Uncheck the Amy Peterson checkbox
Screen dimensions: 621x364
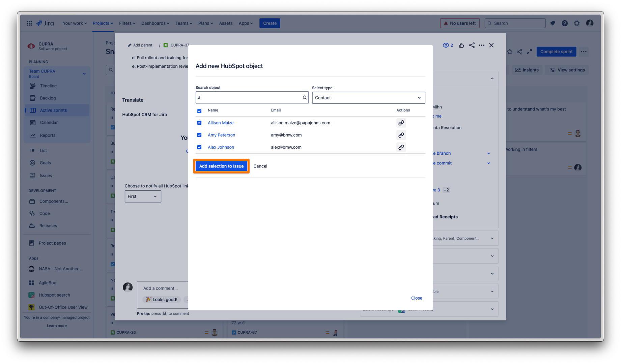tap(199, 135)
